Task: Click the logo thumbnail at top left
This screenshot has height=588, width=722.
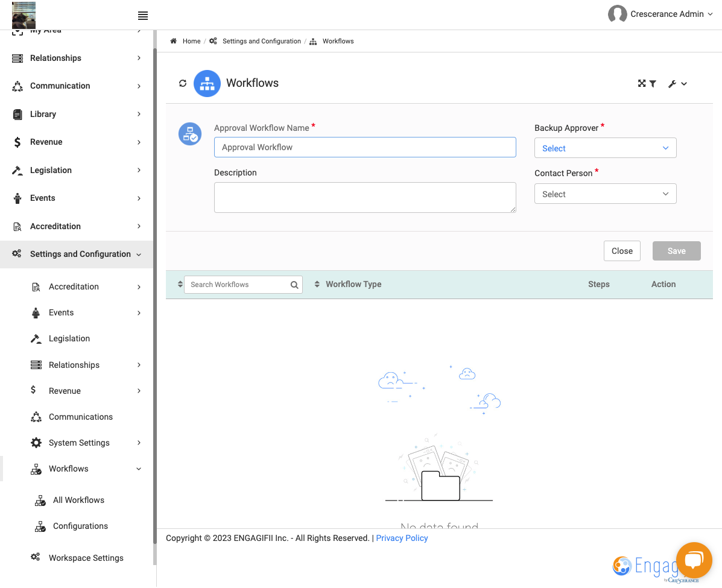Action: (x=24, y=15)
